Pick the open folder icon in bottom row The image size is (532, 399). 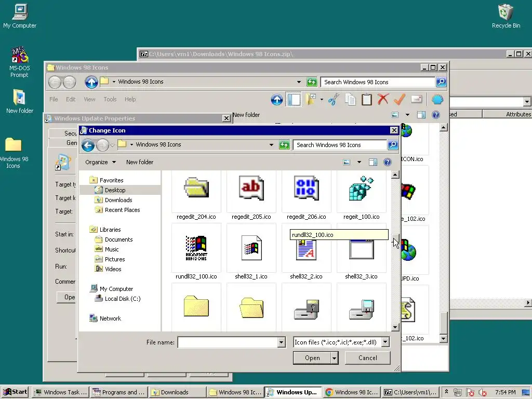251,308
